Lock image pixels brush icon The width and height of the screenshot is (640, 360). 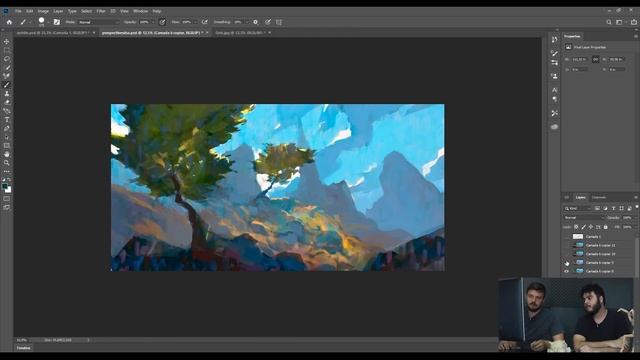pos(583,227)
